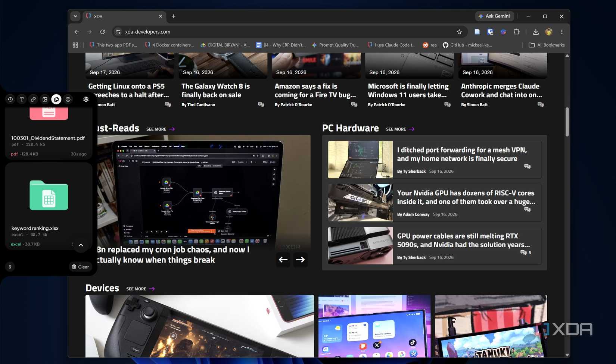The image size is (616, 364).
Task: Select the keyword ranking.xlsx clipboard entry
Action: 49,206
